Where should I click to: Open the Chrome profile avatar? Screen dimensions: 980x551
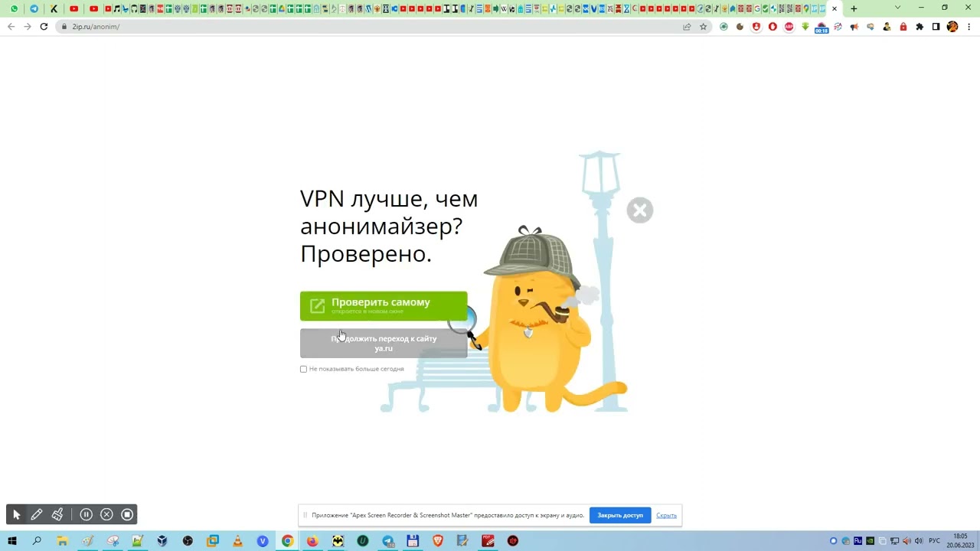point(952,27)
